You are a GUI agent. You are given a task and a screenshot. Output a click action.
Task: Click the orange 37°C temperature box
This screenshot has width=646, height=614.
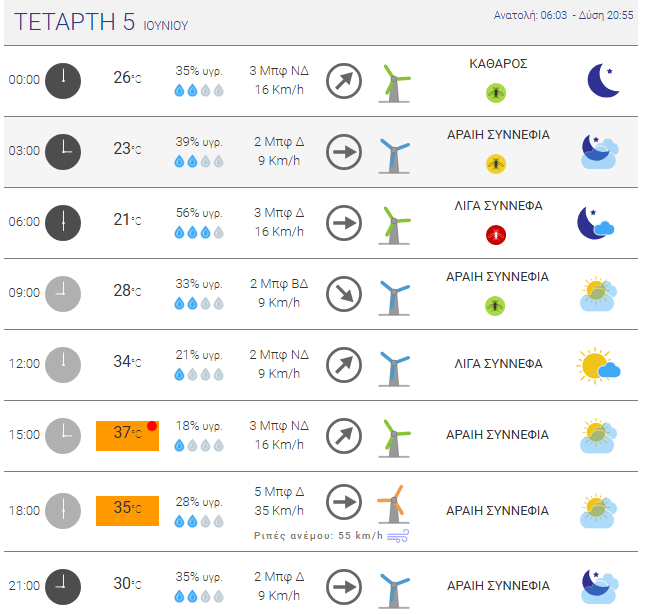127,436
